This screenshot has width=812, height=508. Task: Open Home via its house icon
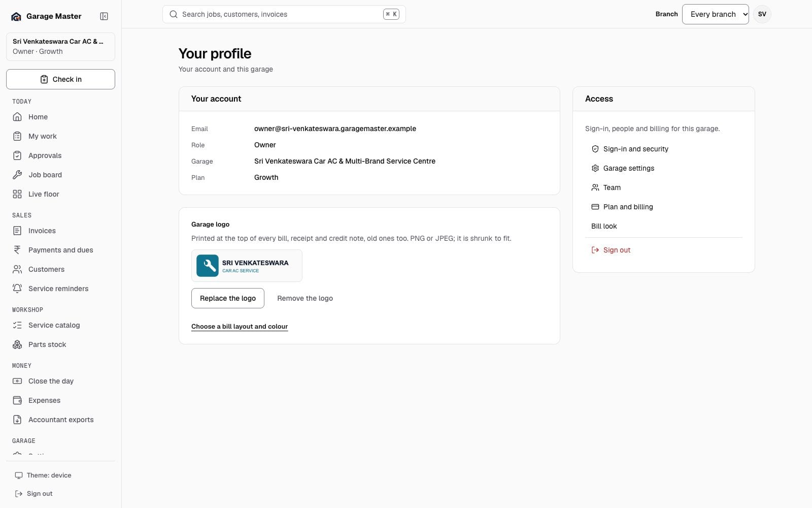click(x=17, y=117)
